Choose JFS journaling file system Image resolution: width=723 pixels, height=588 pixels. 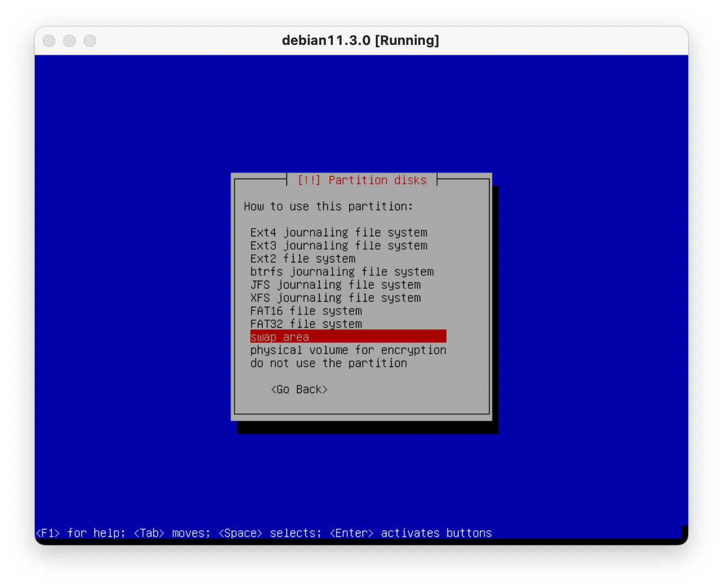point(335,285)
